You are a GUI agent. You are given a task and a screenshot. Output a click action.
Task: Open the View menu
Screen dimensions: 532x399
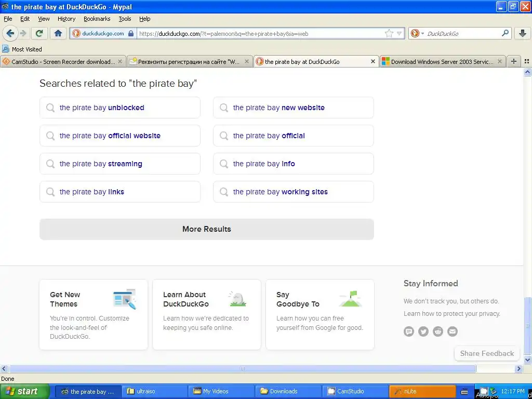click(x=44, y=19)
